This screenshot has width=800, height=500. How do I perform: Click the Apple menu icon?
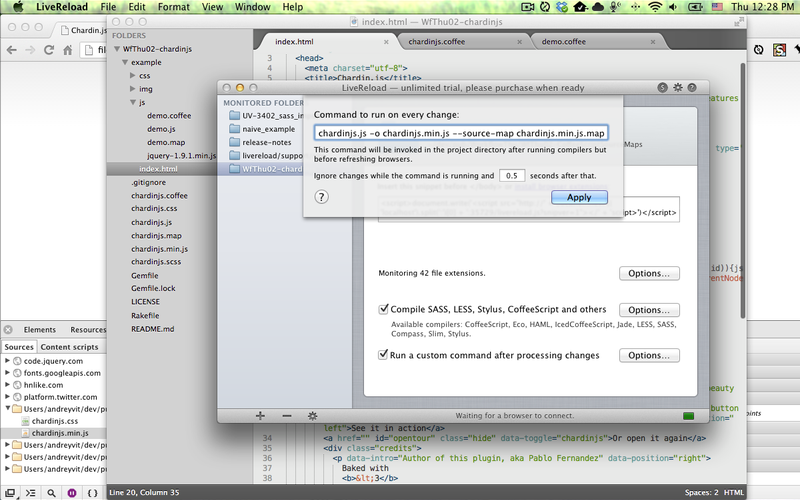(18, 7)
